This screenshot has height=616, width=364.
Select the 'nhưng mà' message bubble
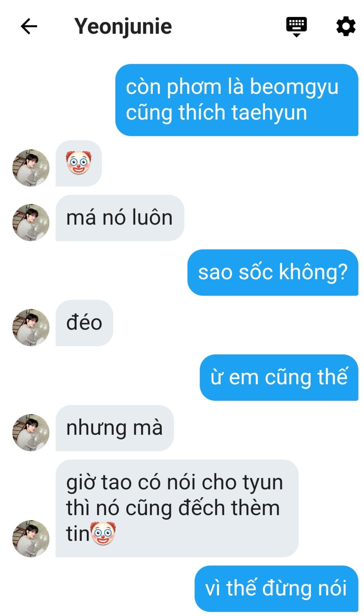(115, 428)
